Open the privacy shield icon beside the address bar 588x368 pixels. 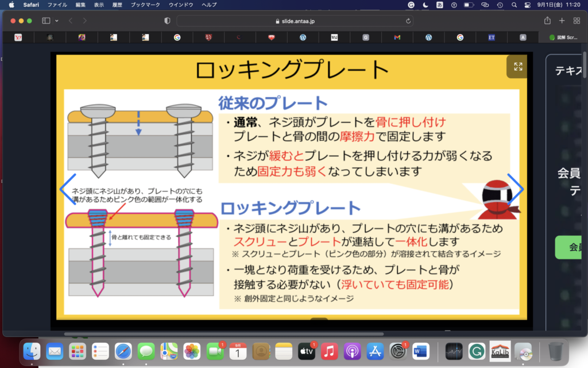(167, 21)
